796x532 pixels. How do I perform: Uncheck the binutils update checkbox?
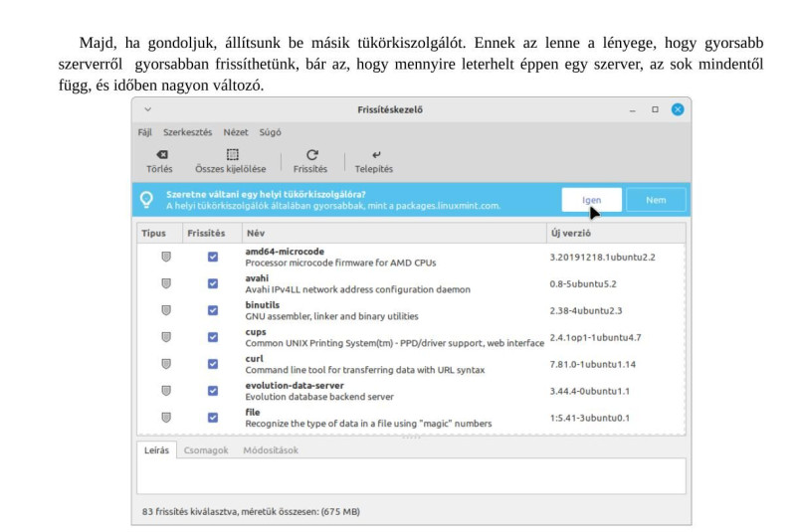(x=213, y=310)
